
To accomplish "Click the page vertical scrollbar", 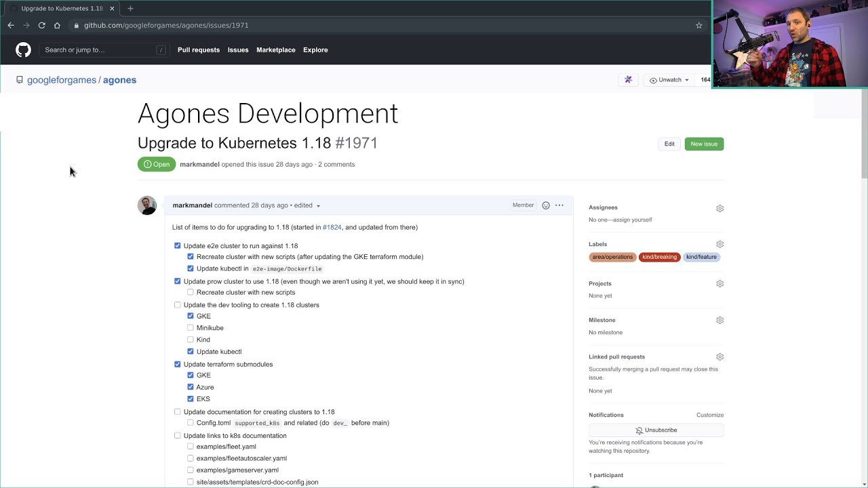I will pos(864,134).
